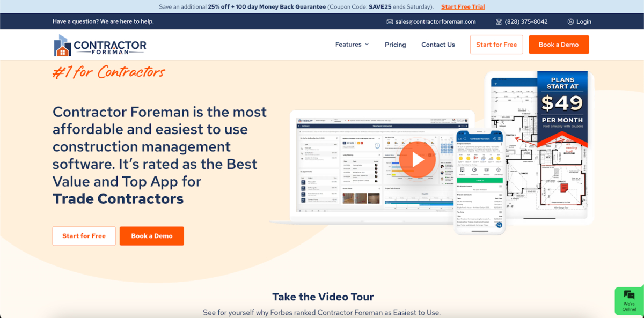Screen dimensions: 644x318
Task: Click the user icon beside Login
Action: (x=570, y=21)
